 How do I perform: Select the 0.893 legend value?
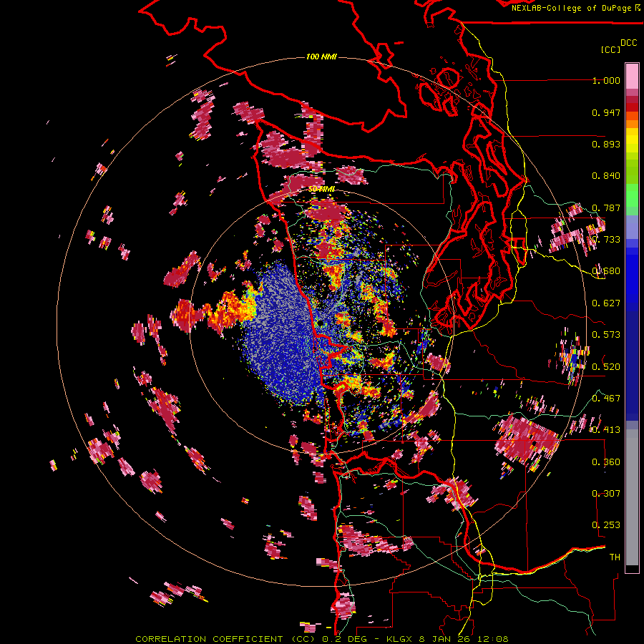[x=606, y=144]
